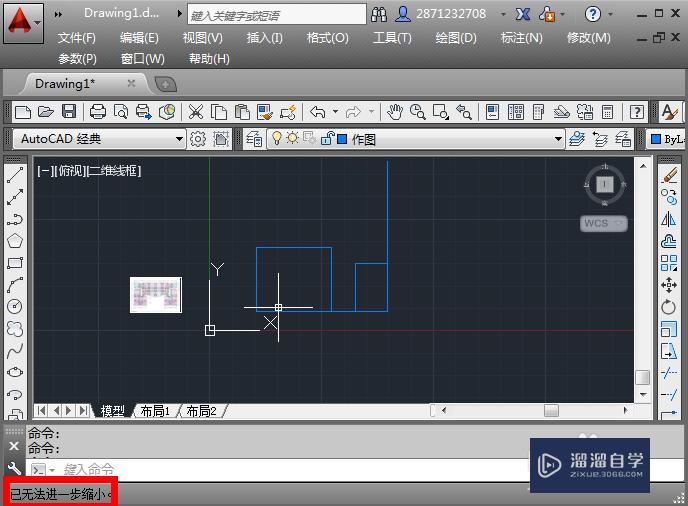The width and height of the screenshot is (688, 506).
Task: Click in the search keyword input box
Action: coord(277,15)
